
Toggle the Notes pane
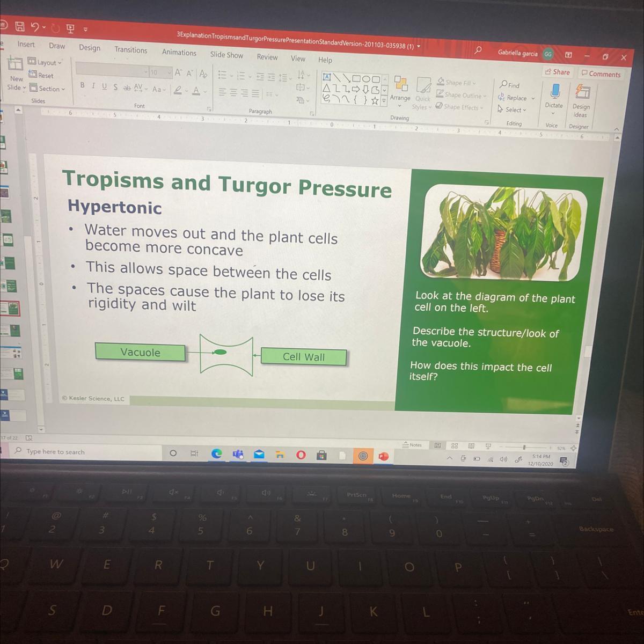pos(412,445)
